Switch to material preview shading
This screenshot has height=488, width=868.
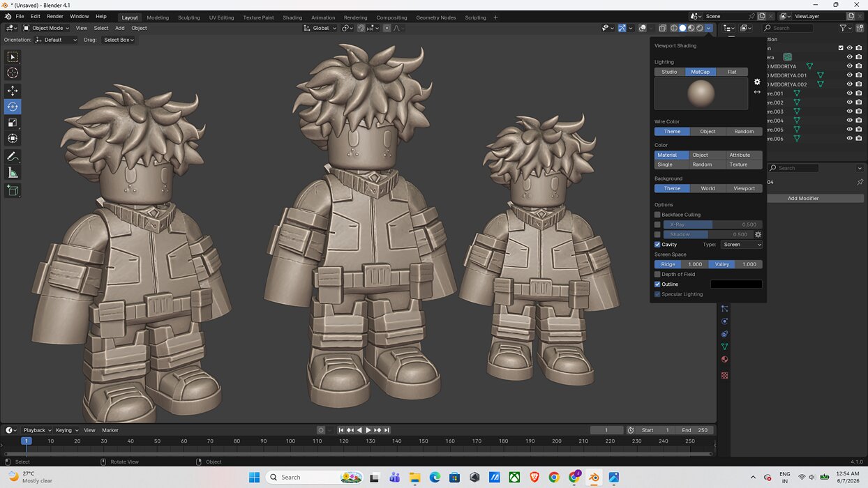pos(691,28)
